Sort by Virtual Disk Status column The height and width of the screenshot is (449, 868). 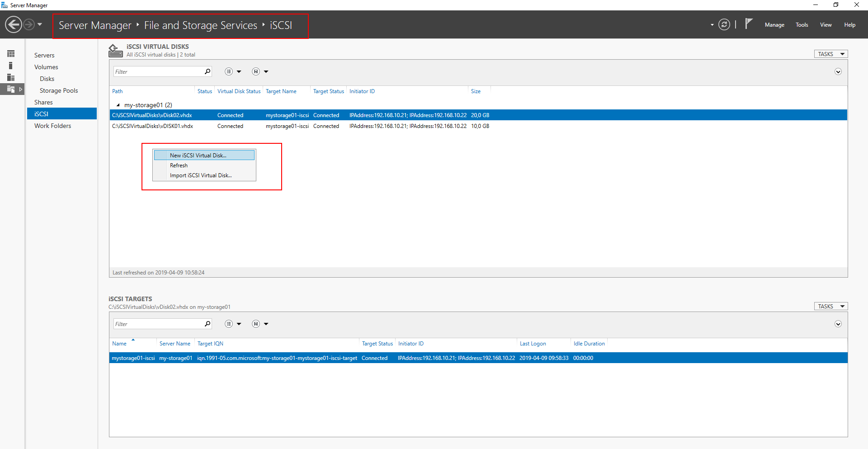[239, 91]
